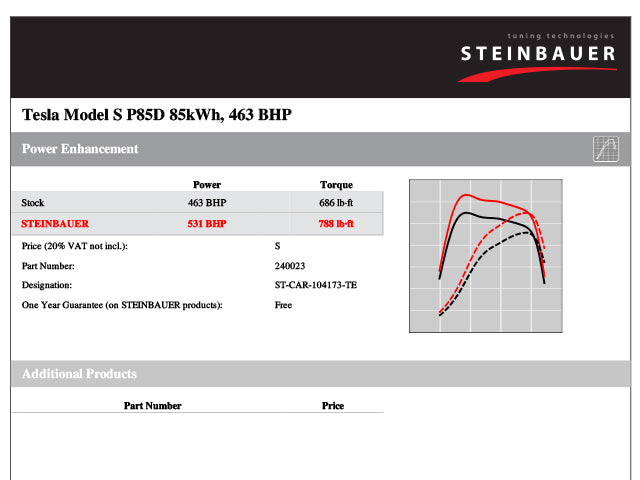Click the Power Enhancement section heading
Screen dimensions: 640x480
point(80,149)
